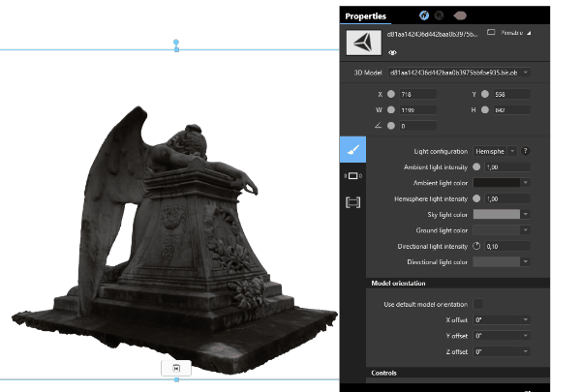Image resolution: width=581 pixels, height=392 pixels.
Task: Click the Model orientation section header
Action: tap(458, 283)
